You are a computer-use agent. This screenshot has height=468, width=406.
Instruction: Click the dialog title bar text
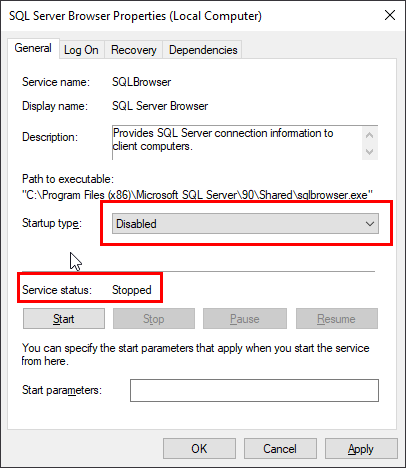pos(135,16)
